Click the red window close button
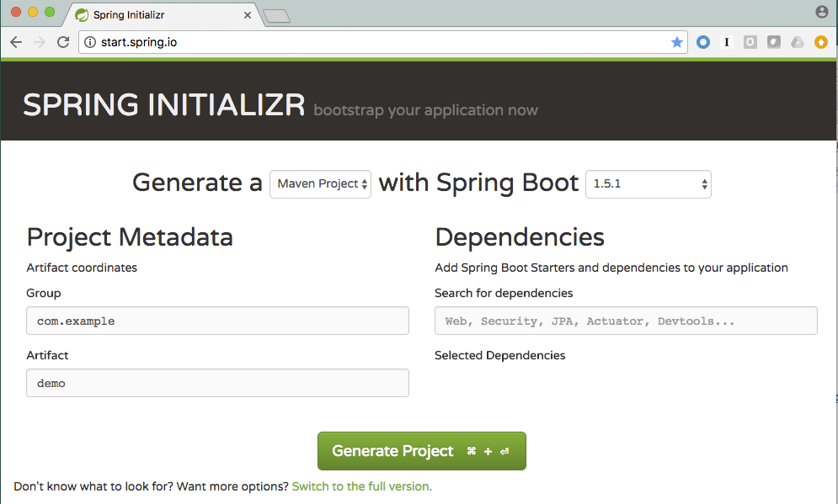This screenshot has width=838, height=504. pyautogui.click(x=16, y=12)
